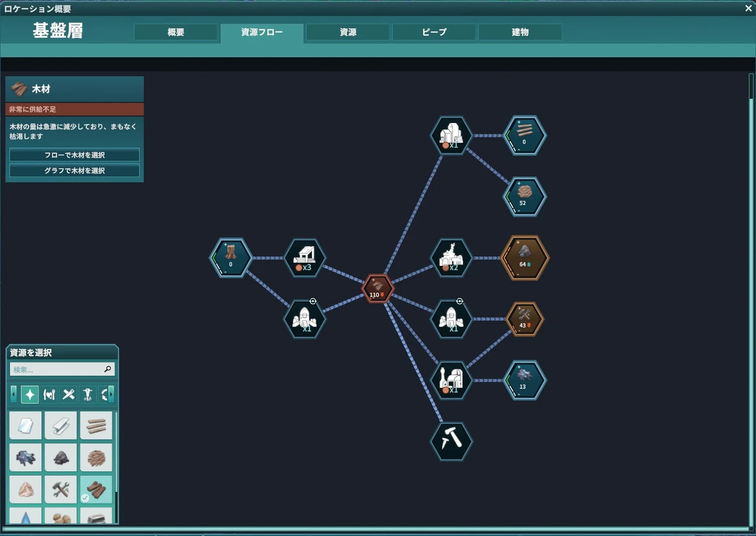
Task: Click the sawmill building node labeled x3
Action: tap(305, 258)
